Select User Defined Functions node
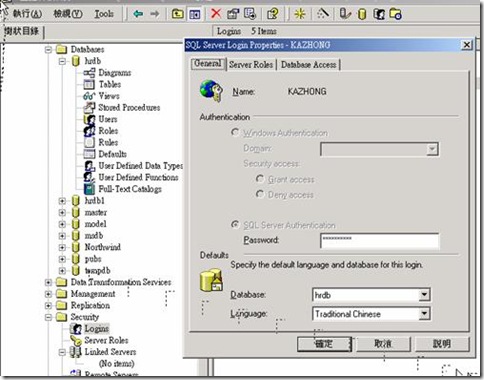 [x=138, y=177]
